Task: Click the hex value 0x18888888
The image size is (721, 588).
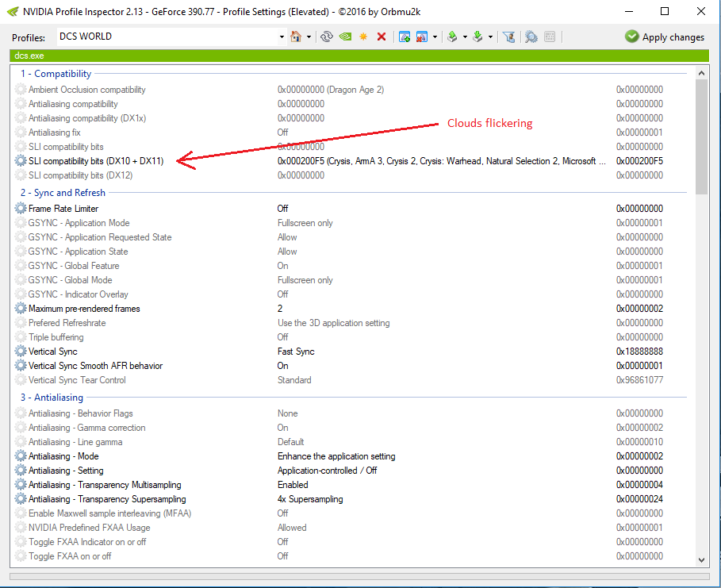Action: 639,352
